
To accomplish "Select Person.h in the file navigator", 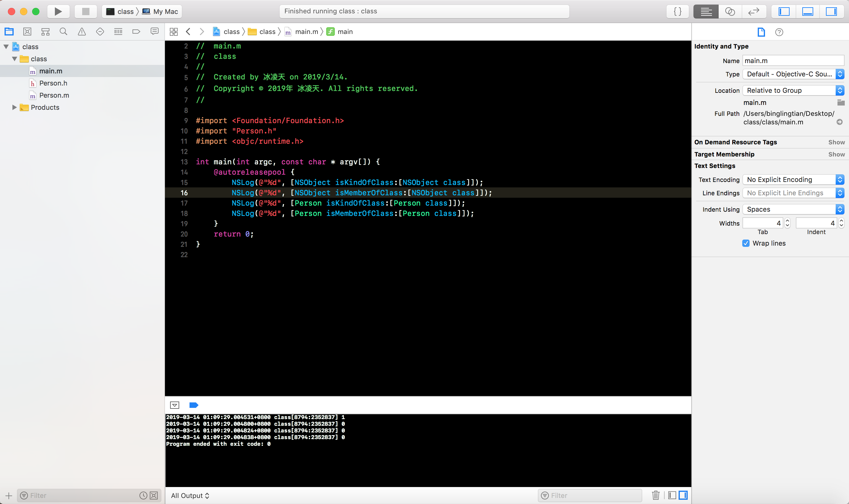I will pos(53,83).
